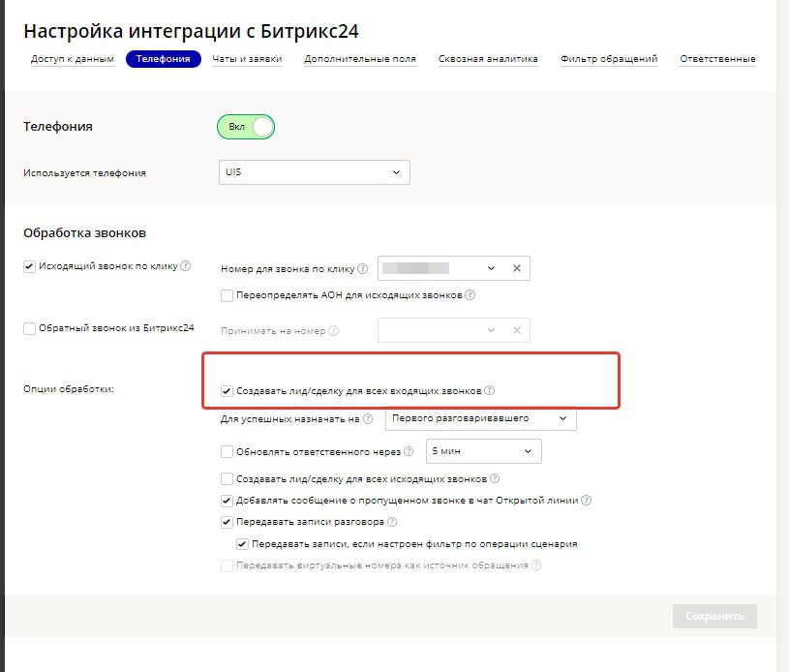Click help icon beside "Для успешных назначать на"
789x672 pixels.
coord(368,419)
